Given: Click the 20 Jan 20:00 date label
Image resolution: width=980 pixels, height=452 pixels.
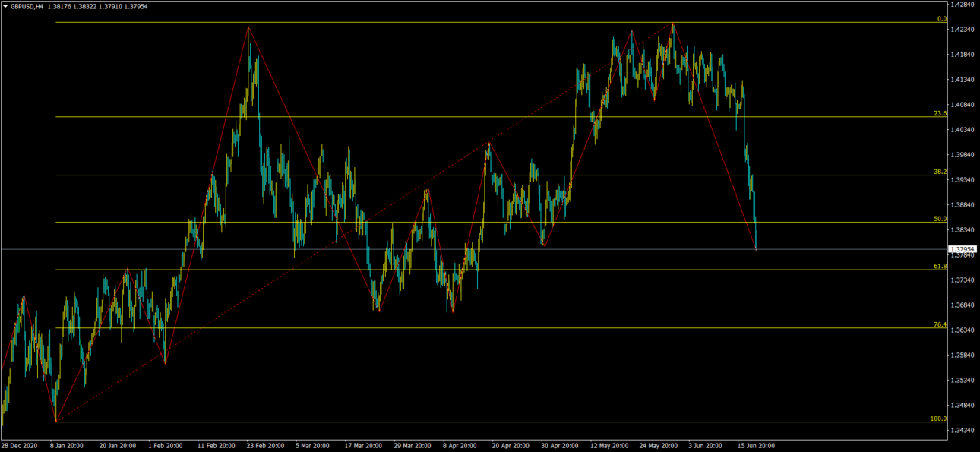Looking at the screenshot, I should [x=117, y=446].
